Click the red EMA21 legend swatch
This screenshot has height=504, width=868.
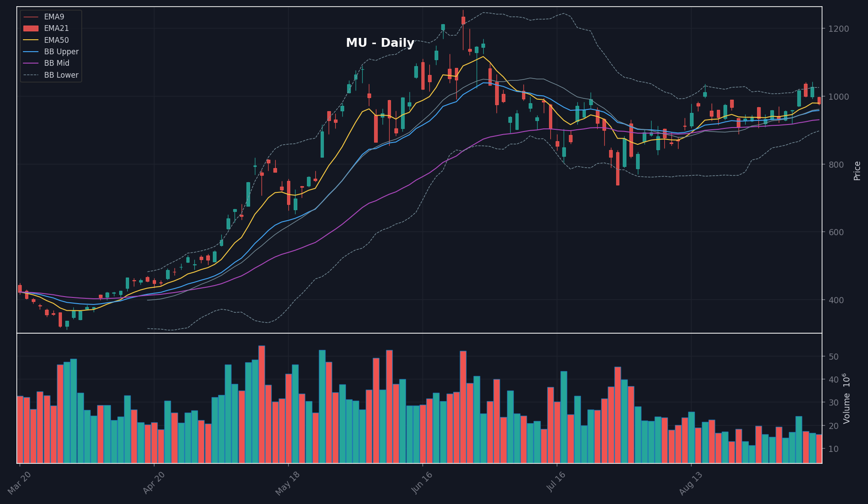30,28
